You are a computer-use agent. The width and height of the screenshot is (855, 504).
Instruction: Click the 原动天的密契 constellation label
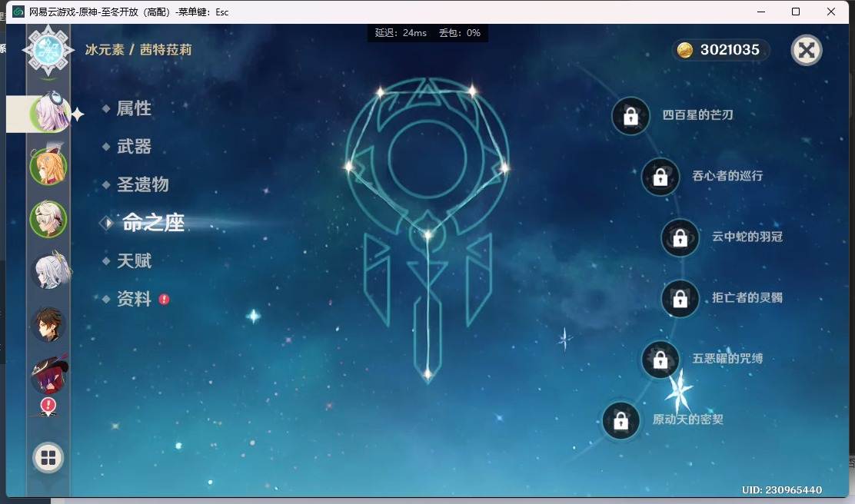point(687,419)
